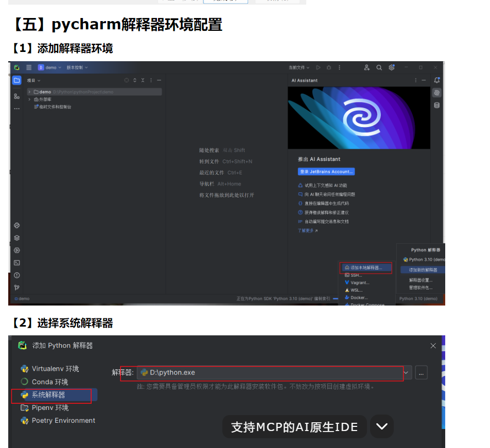Viewport: 490px width, 448px height.
Task: Select Conda 环境 in interpreter dialog
Action: click(x=44, y=382)
